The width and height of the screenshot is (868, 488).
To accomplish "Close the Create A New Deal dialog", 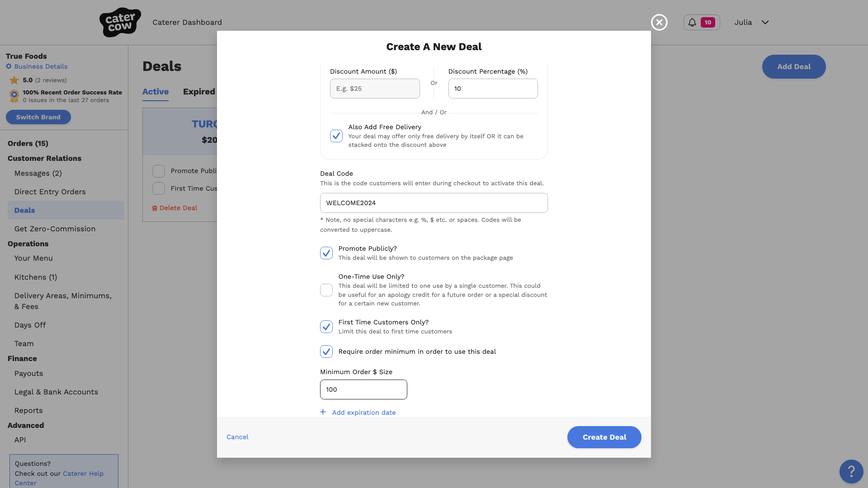I will (659, 22).
